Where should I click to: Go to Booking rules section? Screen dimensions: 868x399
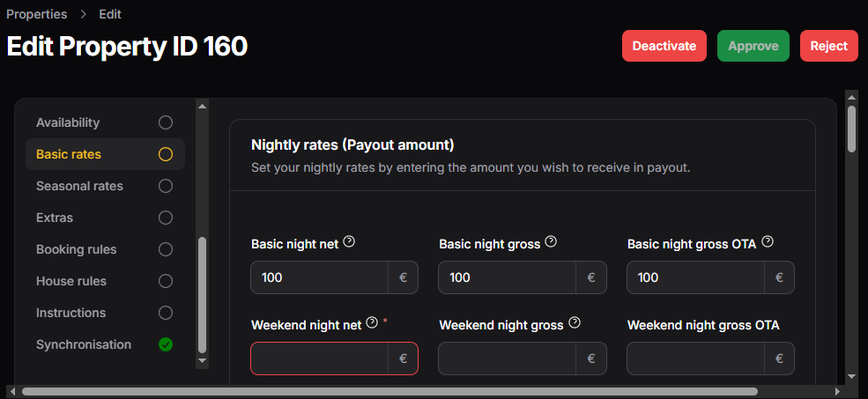[x=76, y=249]
